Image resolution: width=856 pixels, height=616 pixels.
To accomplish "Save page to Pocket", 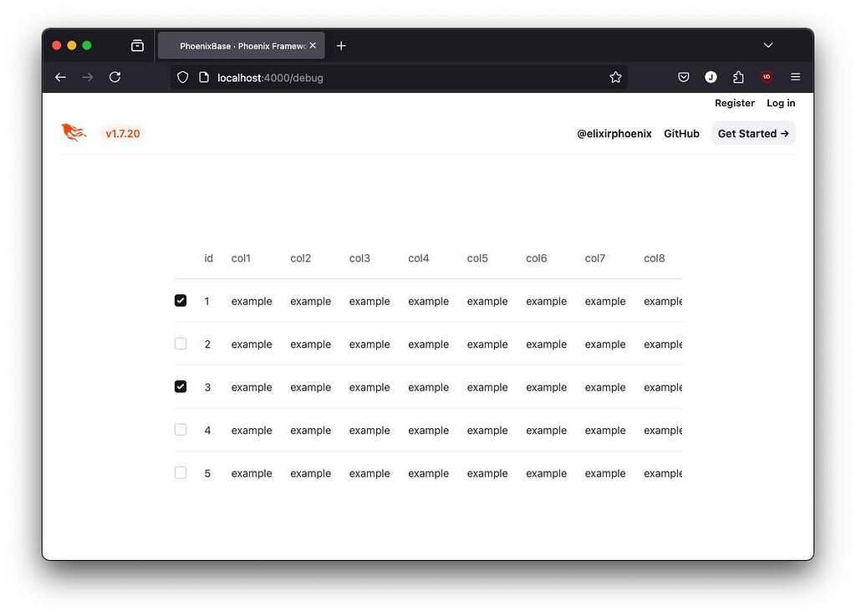I will pyautogui.click(x=683, y=76).
